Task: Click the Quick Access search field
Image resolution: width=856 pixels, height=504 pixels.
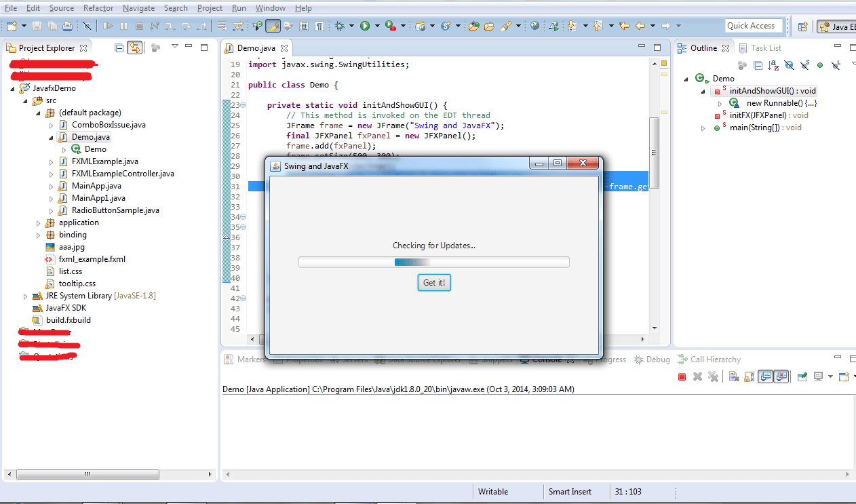Action: [753, 26]
